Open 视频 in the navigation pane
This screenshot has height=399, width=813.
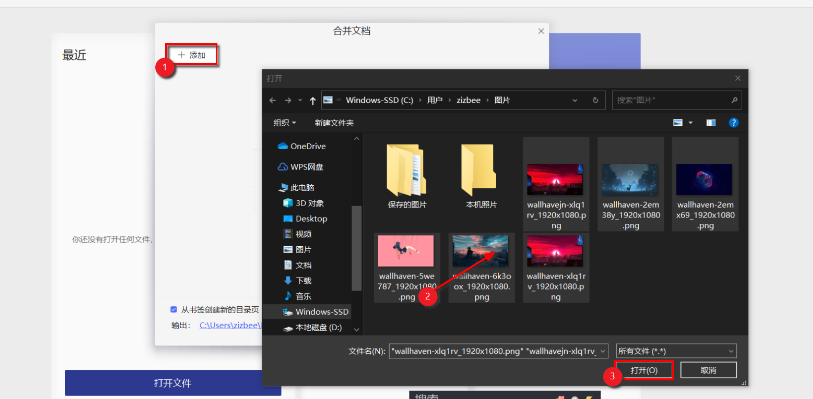point(297,234)
